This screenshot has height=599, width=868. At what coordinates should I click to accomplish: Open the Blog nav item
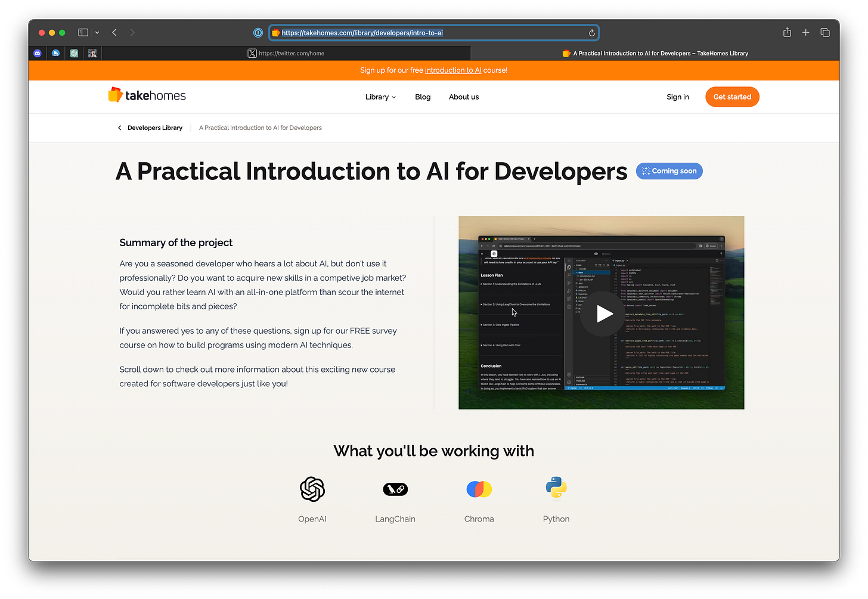[423, 97]
